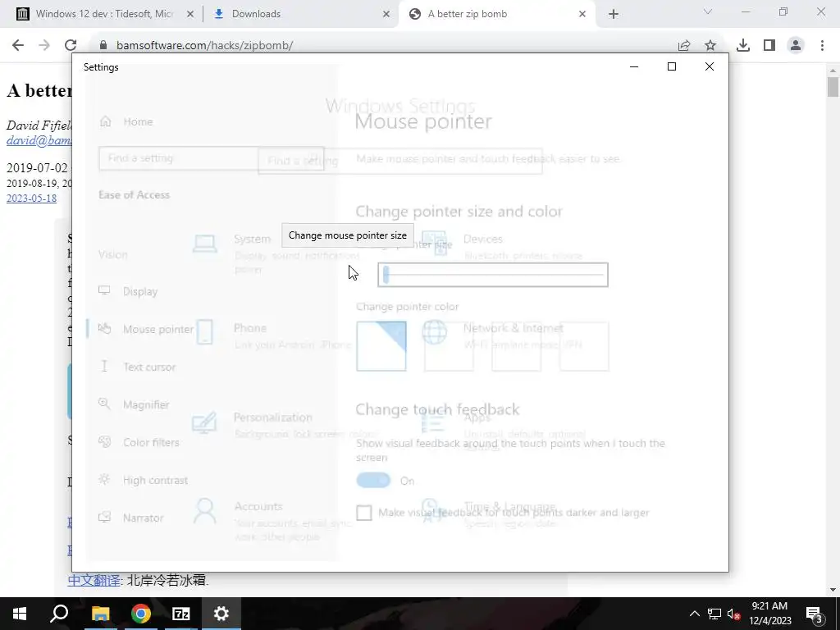The width and height of the screenshot is (840, 630).
Task: Click the sidebar Find a setting box
Action: point(211,158)
